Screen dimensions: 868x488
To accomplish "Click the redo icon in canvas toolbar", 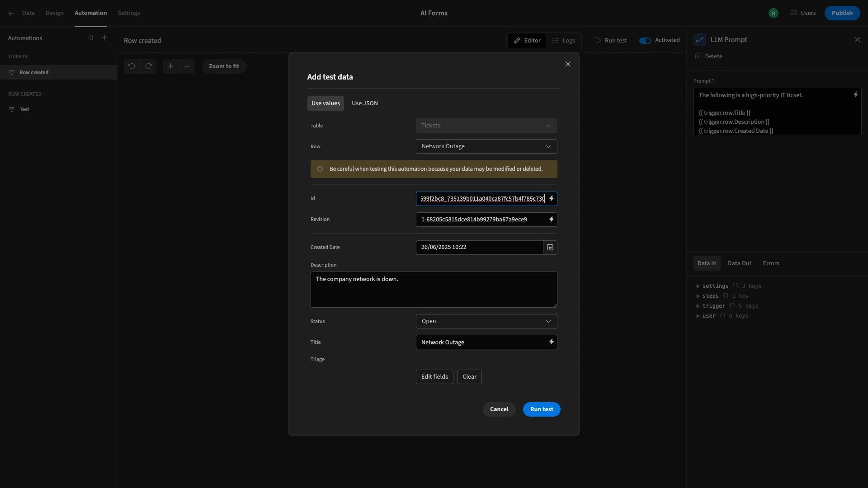I will coord(148,66).
